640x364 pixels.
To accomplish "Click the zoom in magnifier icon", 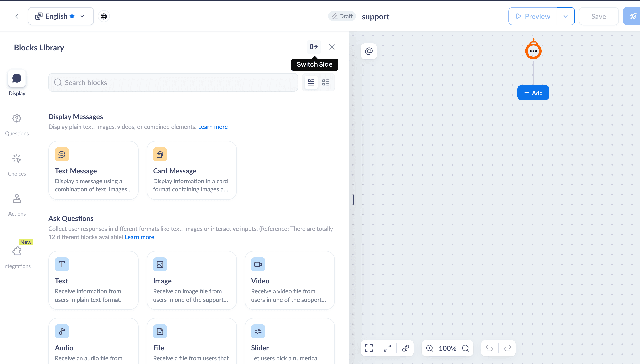I will click(x=430, y=348).
